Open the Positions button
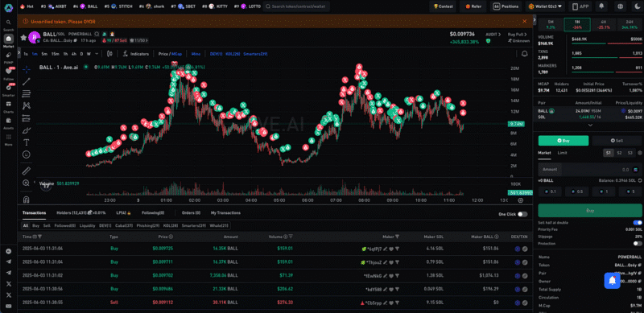This screenshot has height=313, width=644. point(506,6)
